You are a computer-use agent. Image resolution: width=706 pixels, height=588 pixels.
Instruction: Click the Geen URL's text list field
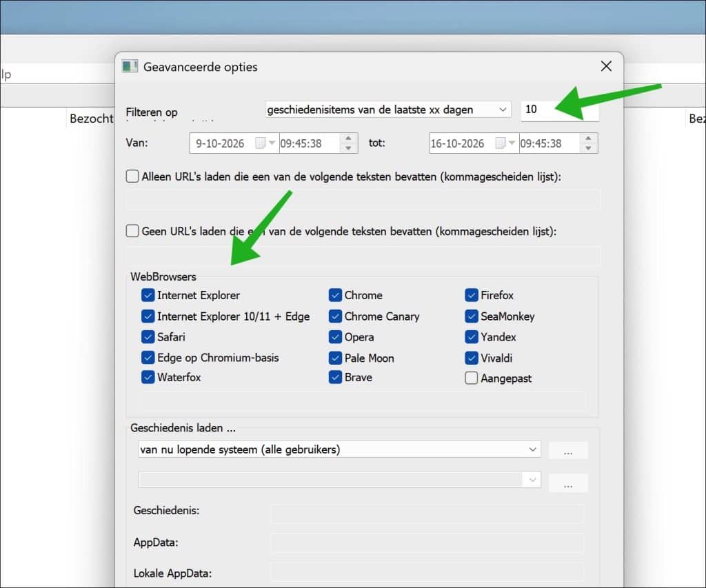363,256
